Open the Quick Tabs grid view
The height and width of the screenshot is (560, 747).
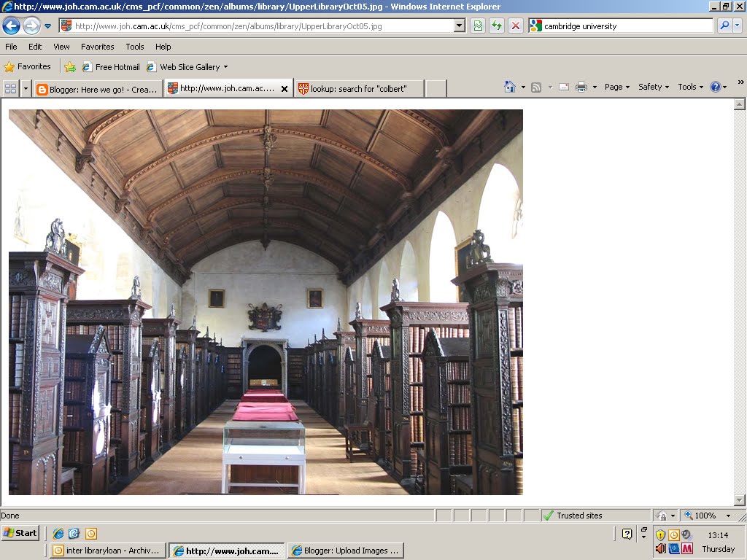coord(10,88)
